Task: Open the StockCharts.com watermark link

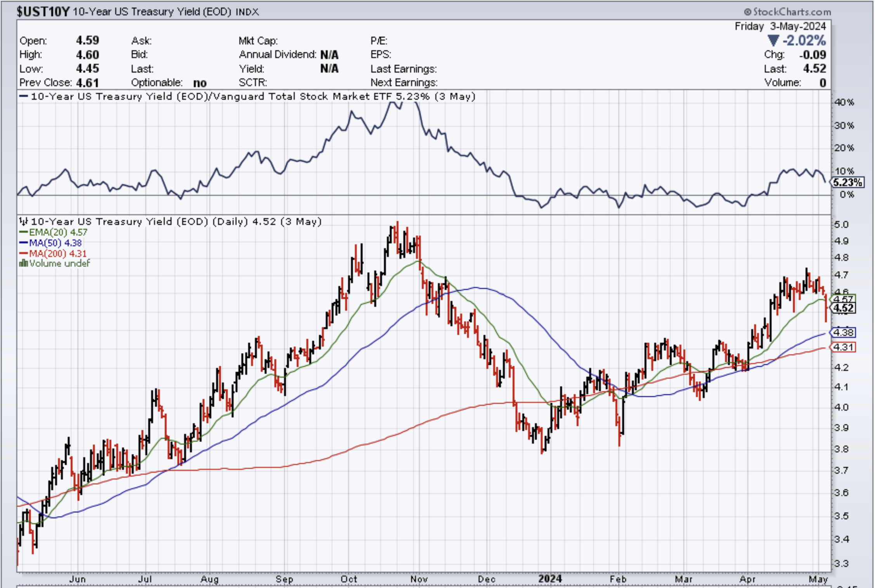Action: (x=792, y=12)
